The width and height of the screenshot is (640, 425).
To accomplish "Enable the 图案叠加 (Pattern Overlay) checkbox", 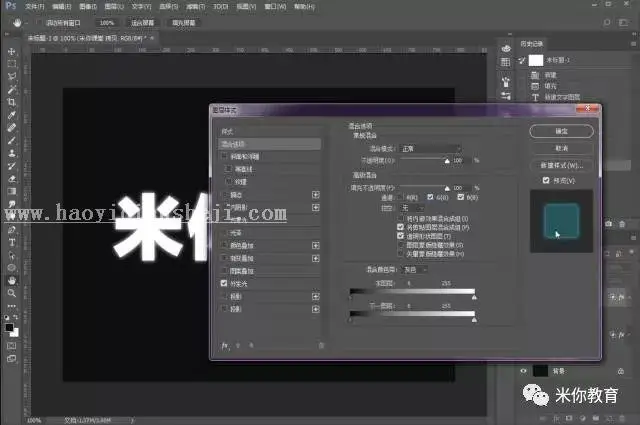I will click(224, 270).
